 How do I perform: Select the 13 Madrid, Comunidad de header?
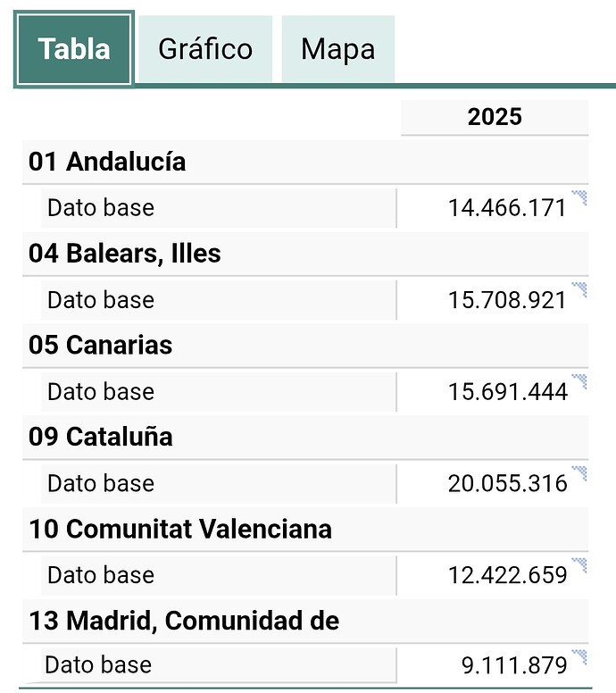click(x=184, y=621)
